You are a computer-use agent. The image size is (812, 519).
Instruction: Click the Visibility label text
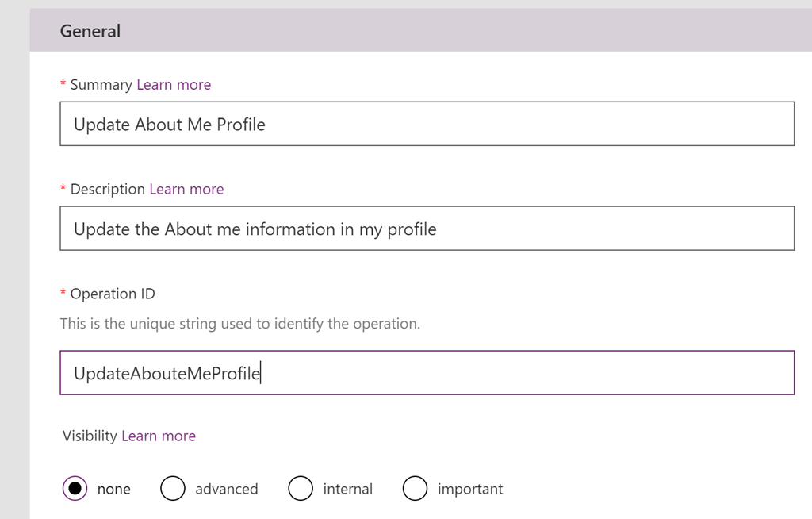pos(90,436)
